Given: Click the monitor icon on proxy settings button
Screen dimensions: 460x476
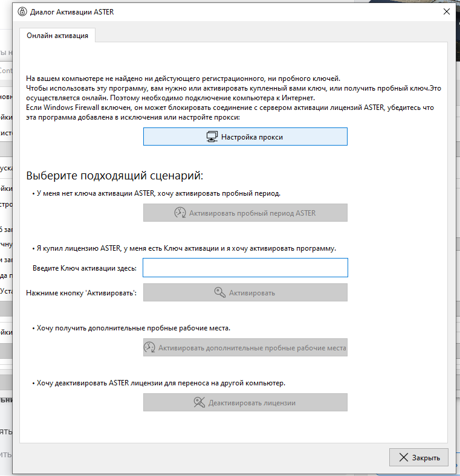Looking at the screenshot, I should (x=212, y=137).
